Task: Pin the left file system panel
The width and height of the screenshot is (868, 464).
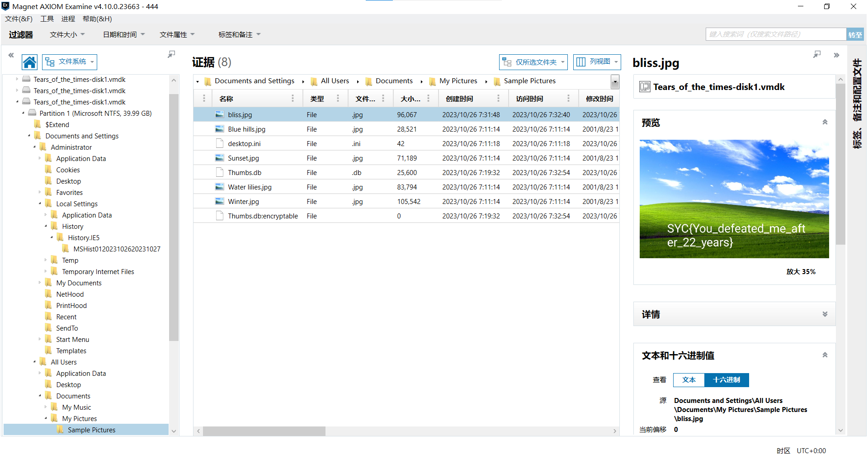Action: tap(171, 54)
